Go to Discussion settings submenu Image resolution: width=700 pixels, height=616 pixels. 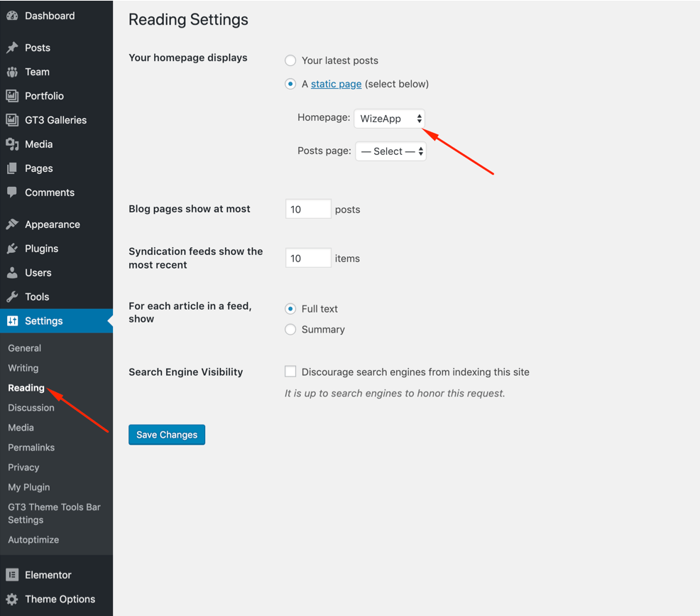(x=31, y=408)
